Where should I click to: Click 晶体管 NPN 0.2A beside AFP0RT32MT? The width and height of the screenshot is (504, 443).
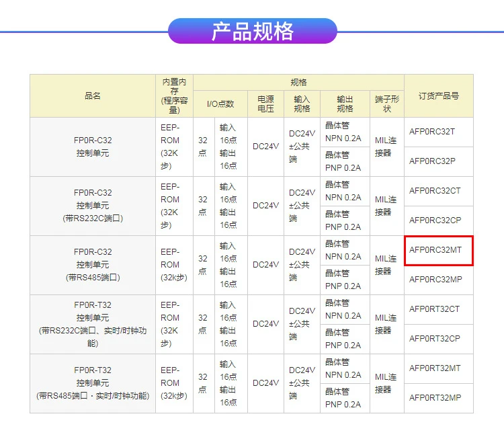[x=343, y=369]
